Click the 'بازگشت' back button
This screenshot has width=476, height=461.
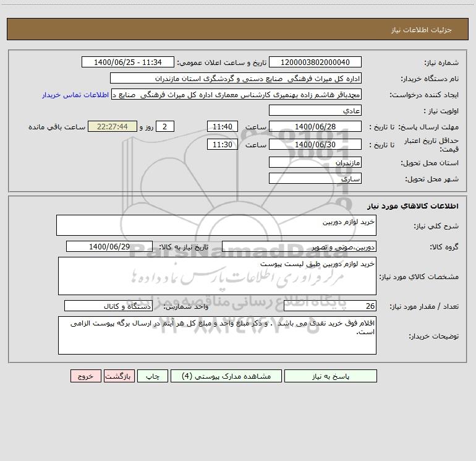coord(119,376)
